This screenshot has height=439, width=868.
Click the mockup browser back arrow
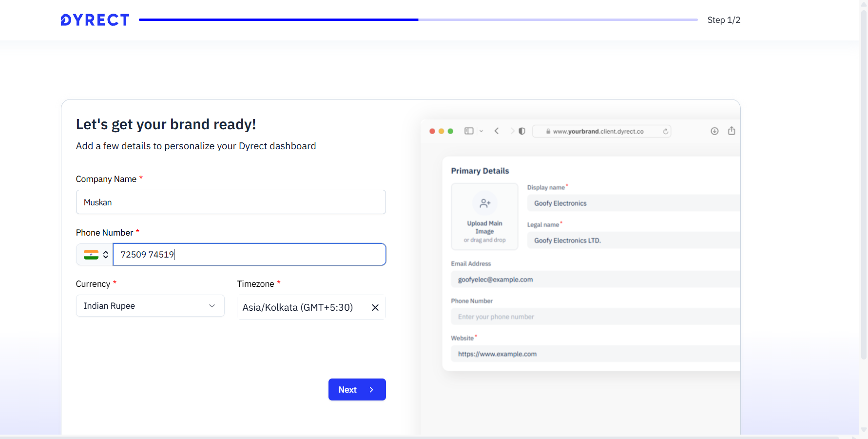coord(497,131)
